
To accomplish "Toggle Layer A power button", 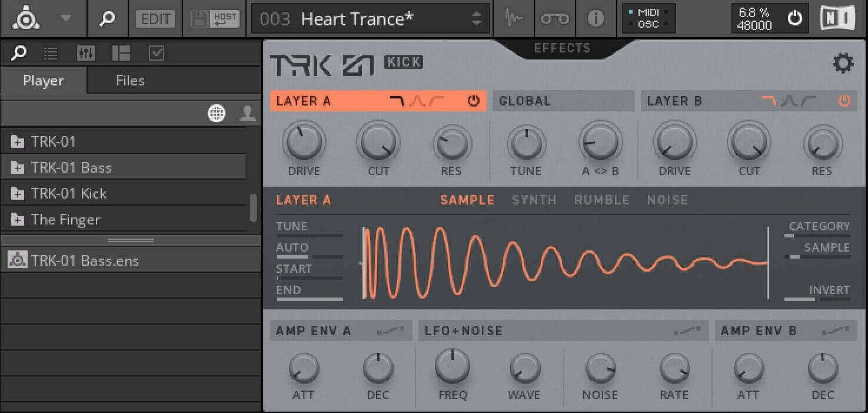I will [x=474, y=101].
